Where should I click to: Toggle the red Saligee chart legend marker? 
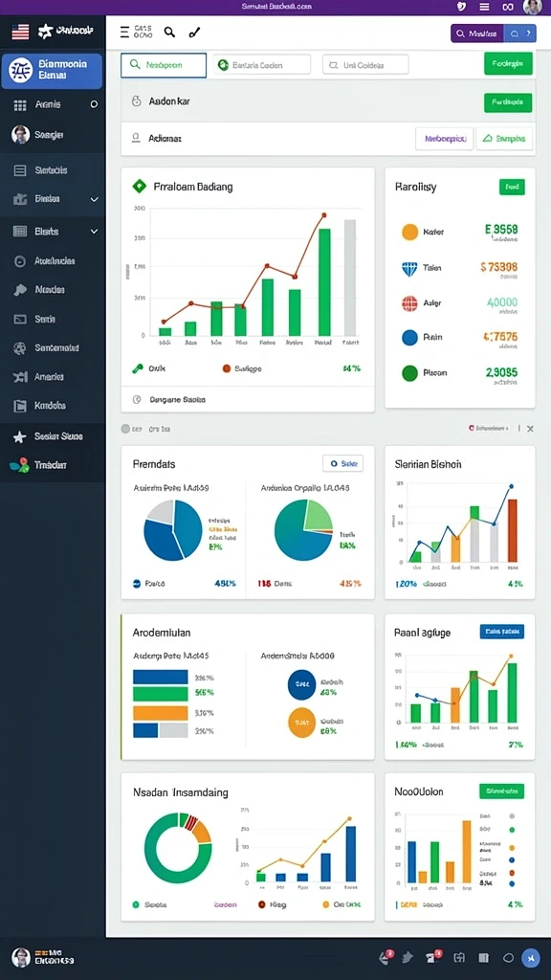[226, 368]
